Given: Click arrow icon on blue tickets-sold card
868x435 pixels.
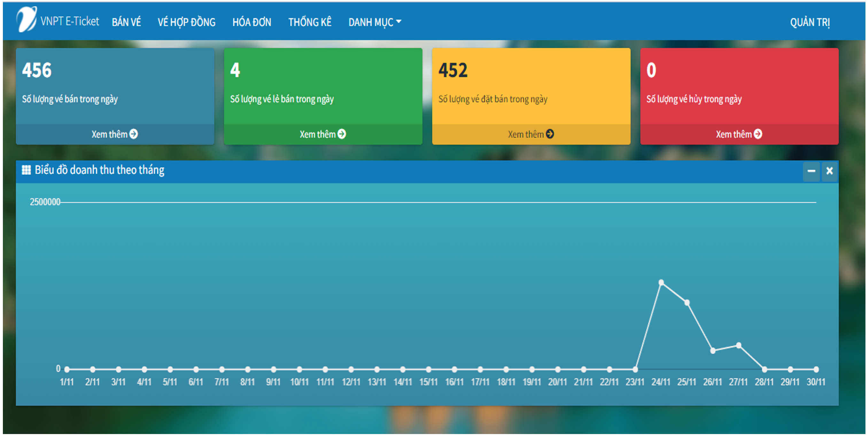Looking at the screenshot, I should click(134, 134).
